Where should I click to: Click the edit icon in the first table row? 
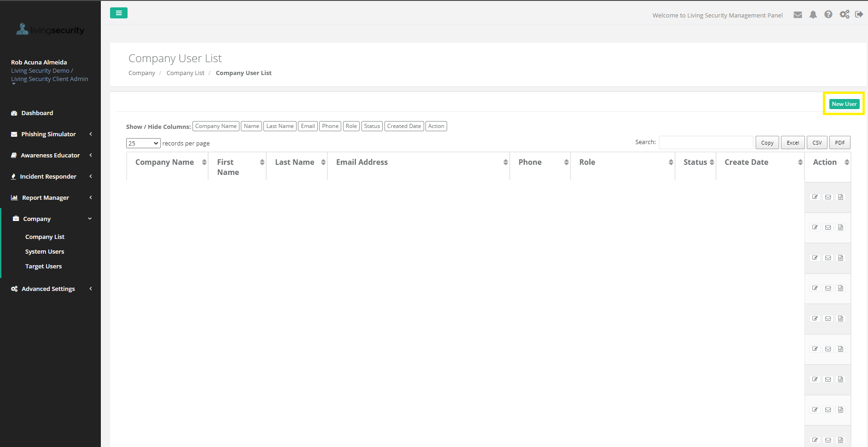coord(815,197)
